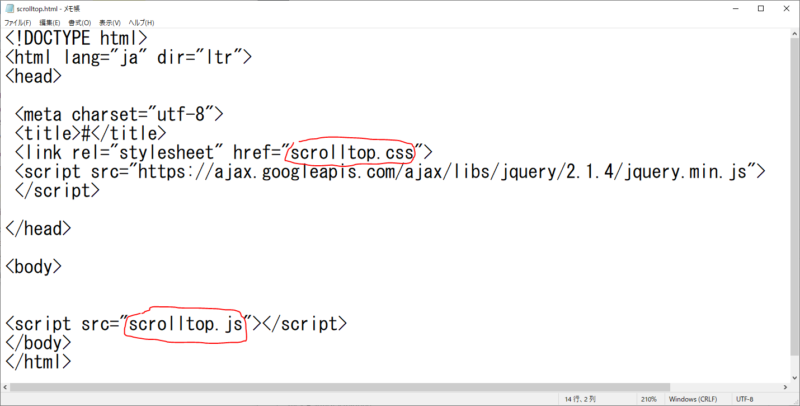Click the horizontal scrollbar left arrow
The width and height of the screenshot is (800, 406).
[5, 388]
